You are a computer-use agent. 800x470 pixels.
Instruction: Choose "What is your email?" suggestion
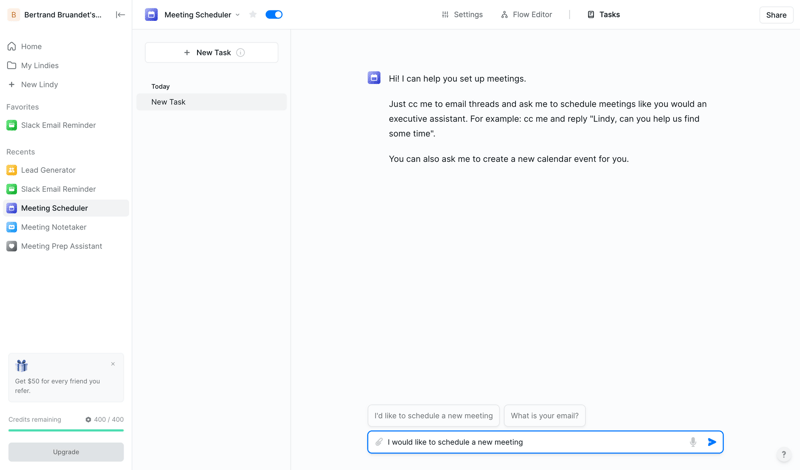pos(544,416)
